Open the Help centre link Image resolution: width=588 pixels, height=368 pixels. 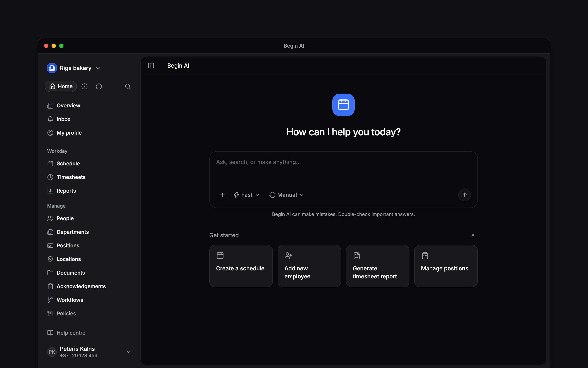coord(66,333)
